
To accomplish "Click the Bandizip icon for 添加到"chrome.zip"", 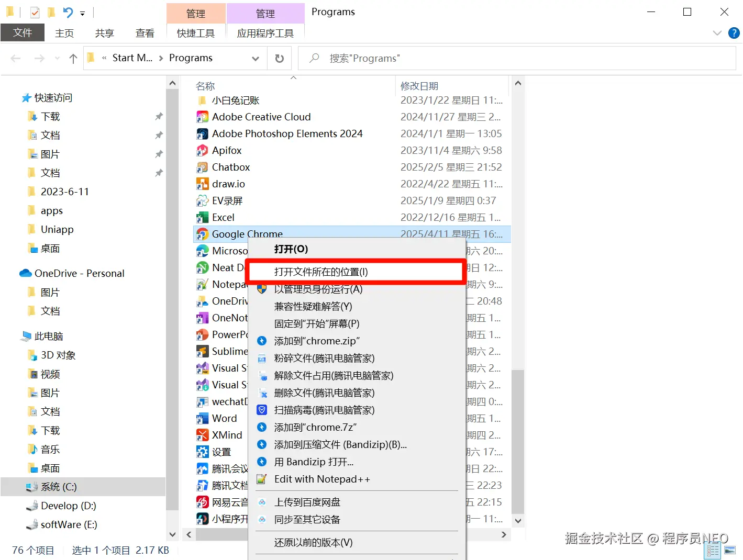I will [262, 341].
